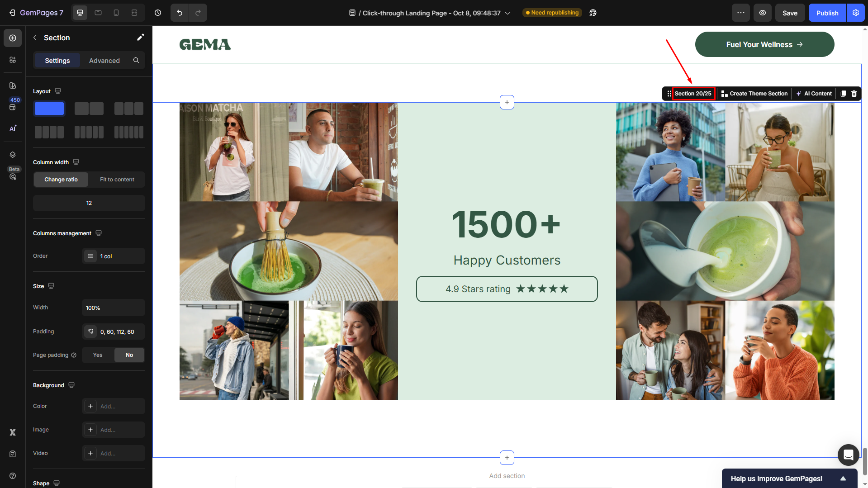This screenshot has width=868, height=488.
Task: Switch to the Advanced tab
Action: pos(104,61)
